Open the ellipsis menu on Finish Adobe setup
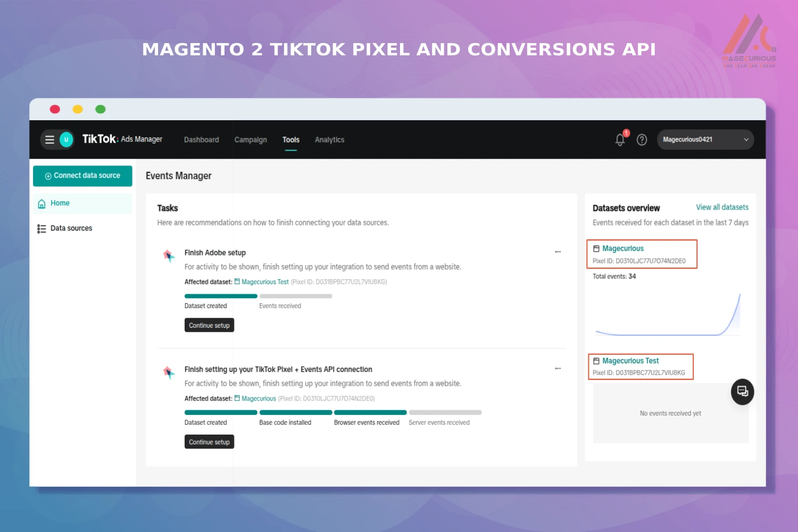This screenshot has width=798, height=532. pos(558,251)
